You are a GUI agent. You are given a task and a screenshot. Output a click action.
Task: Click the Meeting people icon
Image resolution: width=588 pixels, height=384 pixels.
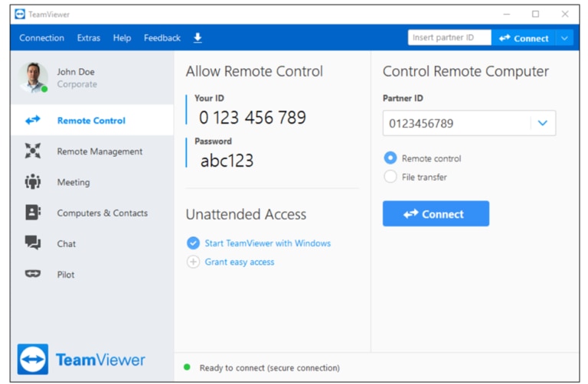click(x=33, y=182)
